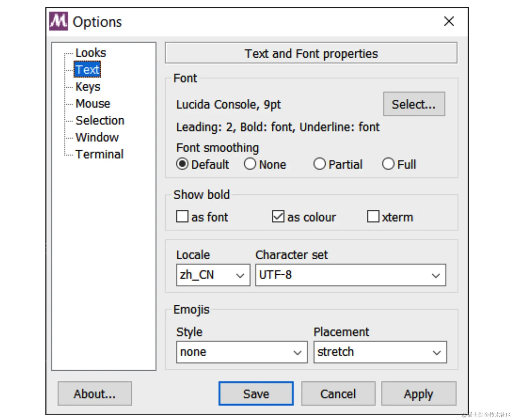Go to the Mouse settings page
This screenshot has height=420, width=513.
93,104
